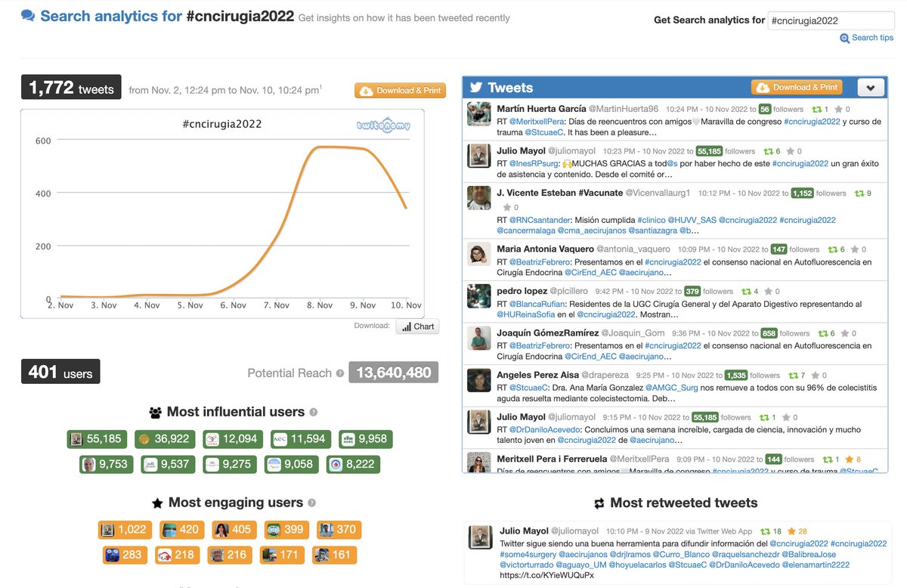The width and height of the screenshot is (907, 588).
Task: Click the 1,152 followers badge
Action: coord(803,193)
